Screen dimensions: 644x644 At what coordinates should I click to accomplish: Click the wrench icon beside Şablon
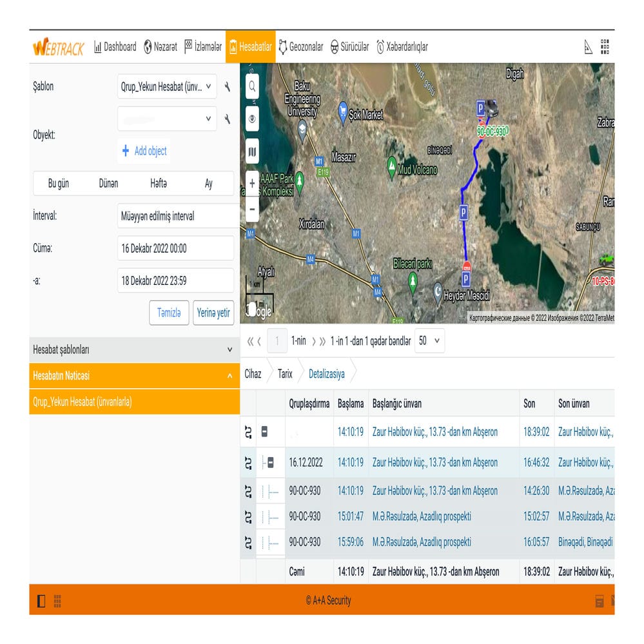tap(227, 86)
